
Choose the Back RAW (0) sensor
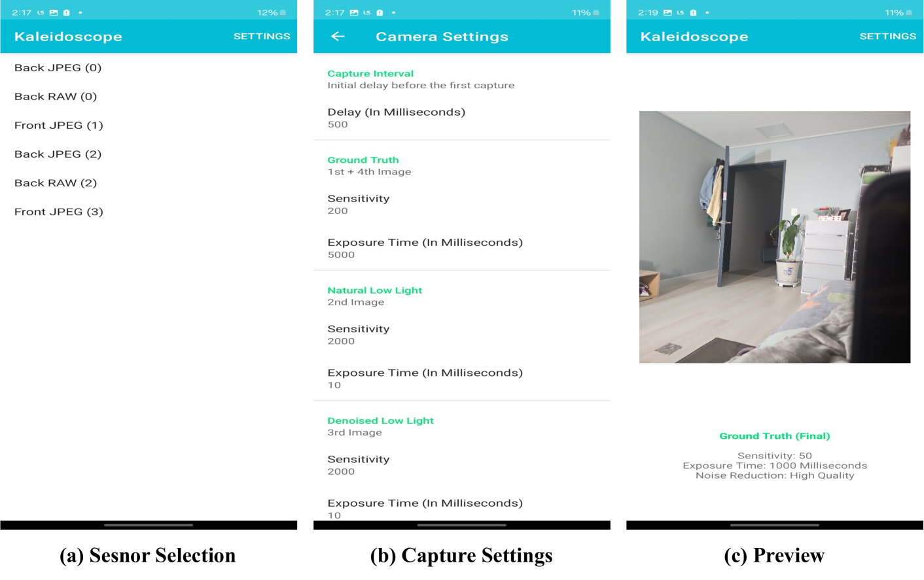(56, 97)
